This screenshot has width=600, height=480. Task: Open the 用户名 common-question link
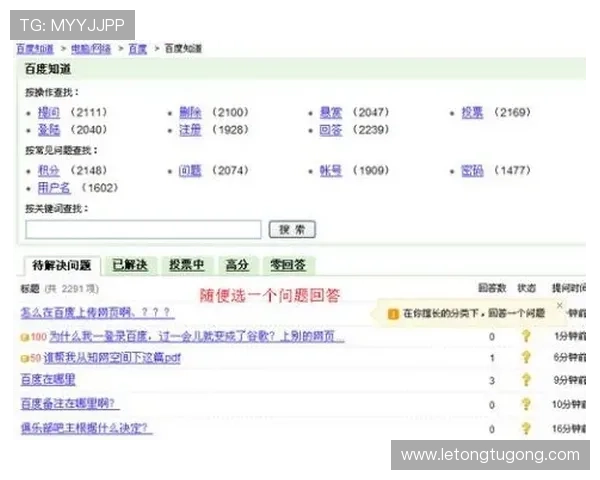pyautogui.click(x=54, y=188)
